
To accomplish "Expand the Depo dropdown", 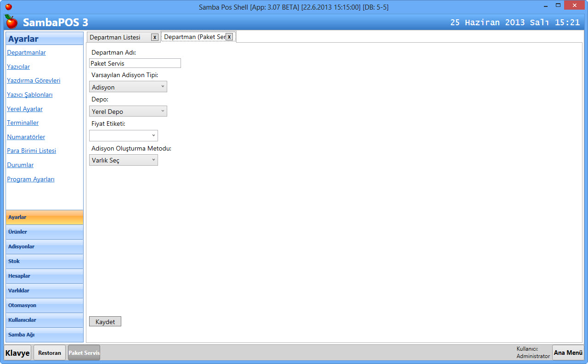I will click(x=128, y=111).
